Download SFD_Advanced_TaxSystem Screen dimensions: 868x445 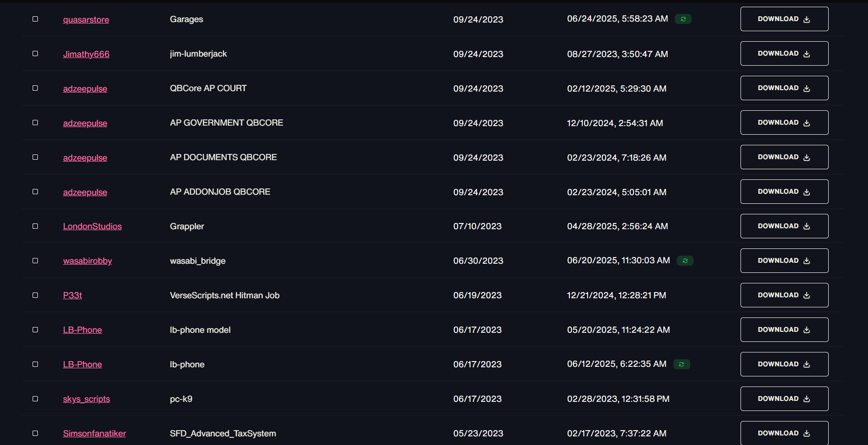pyautogui.click(x=784, y=433)
